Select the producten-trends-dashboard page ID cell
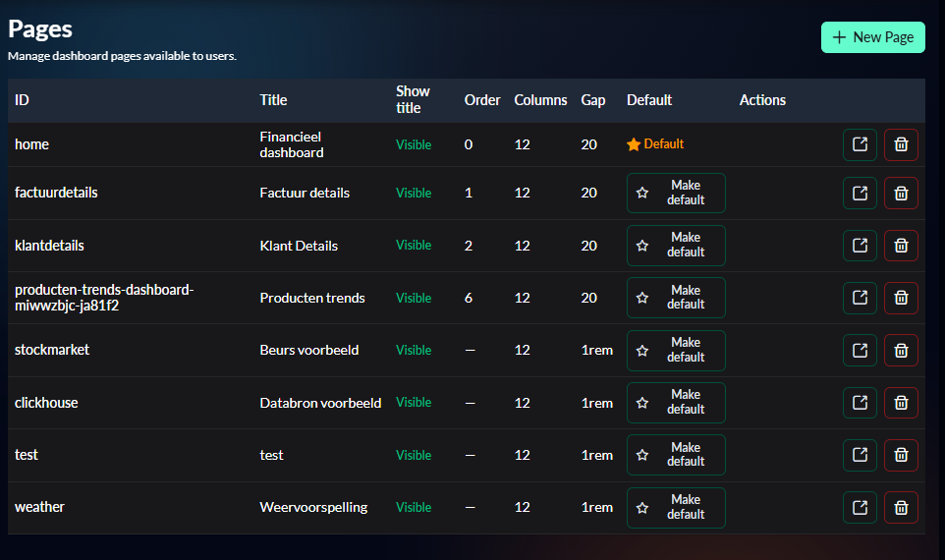945x560 pixels. (x=104, y=298)
